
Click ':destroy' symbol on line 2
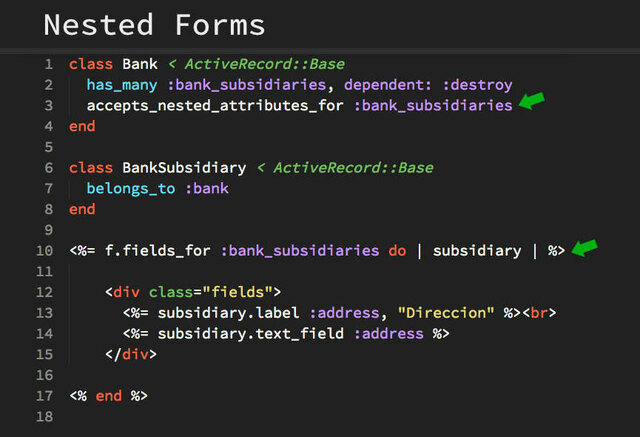coord(477,85)
